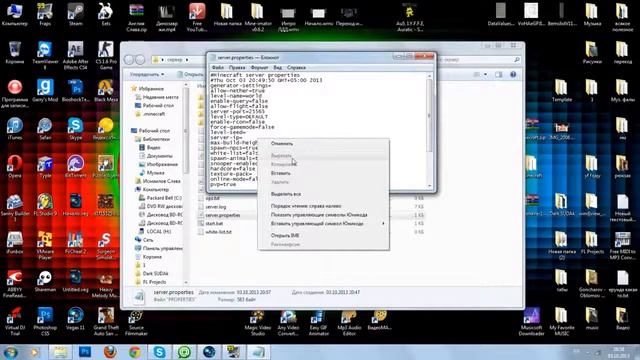
Task: Open the FL Projects desktop folder
Action: tap(592, 242)
